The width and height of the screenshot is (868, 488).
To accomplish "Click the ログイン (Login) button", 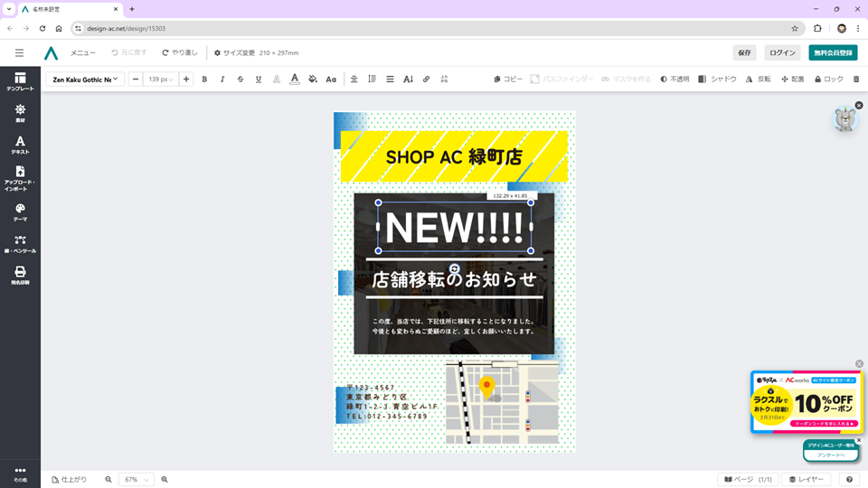I will [782, 52].
